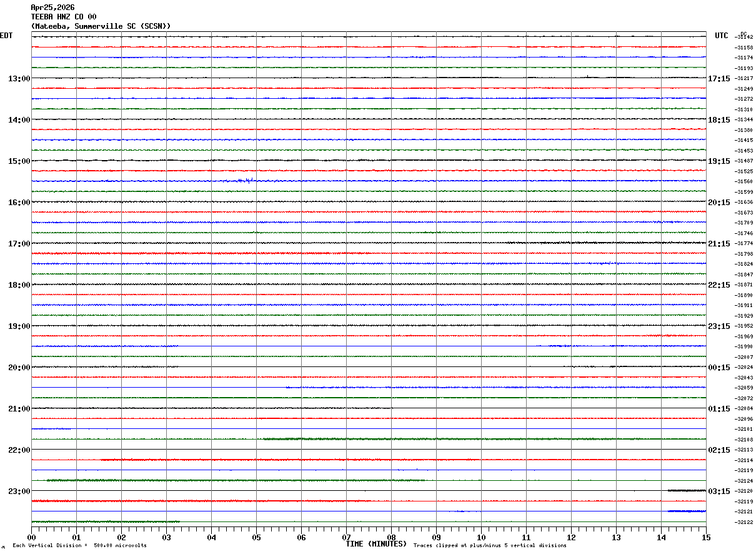Select the 17:00 EDT row label

19,244
